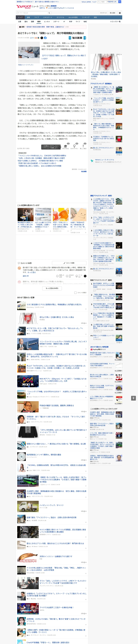The width and height of the screenshot is (138, 644).
Task: Click the Yahoo! JAPAN ニュース logo
Action: (x=27, y=7)
